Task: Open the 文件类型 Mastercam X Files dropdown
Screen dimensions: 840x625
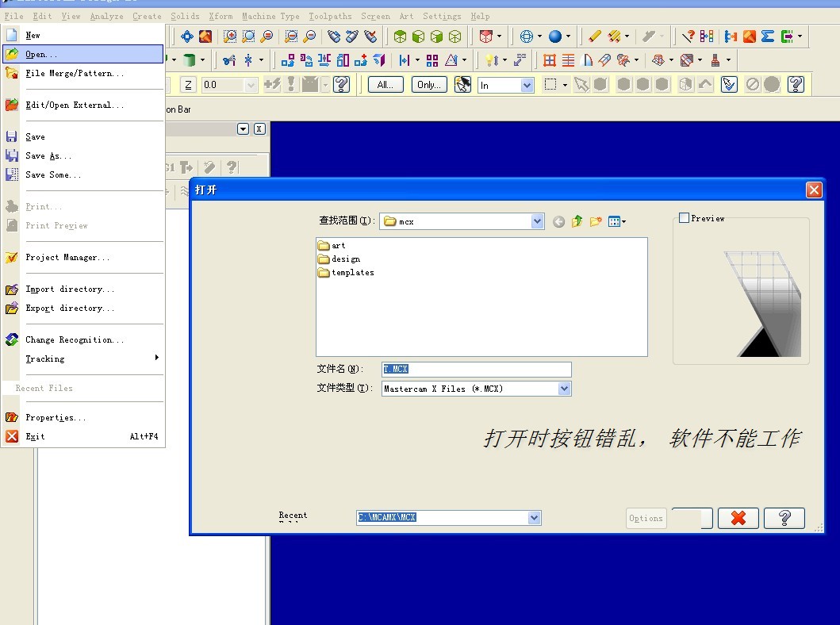Action: pyautogui.click(x=564, y=389)
